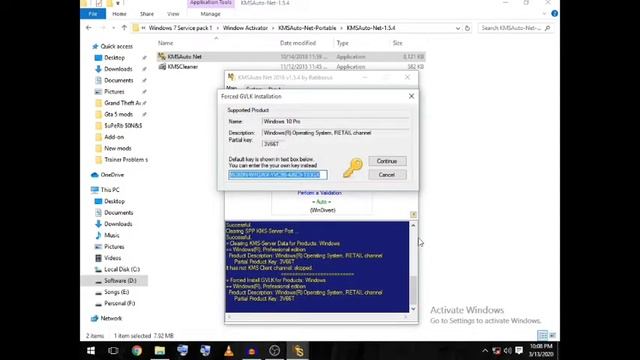Open Task View on taskbar

tap(113, 351)
